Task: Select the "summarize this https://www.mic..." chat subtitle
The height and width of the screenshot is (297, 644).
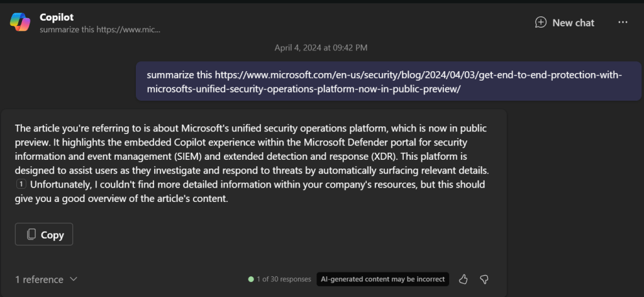Action: 99,29
